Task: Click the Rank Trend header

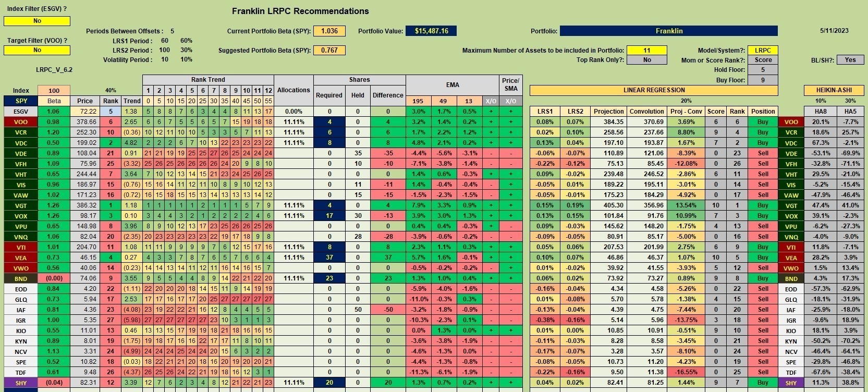Action: point(208,80)
